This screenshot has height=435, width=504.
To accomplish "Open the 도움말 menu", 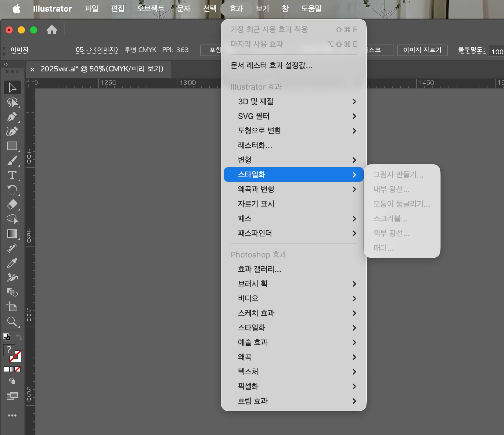I will point(311,9).
